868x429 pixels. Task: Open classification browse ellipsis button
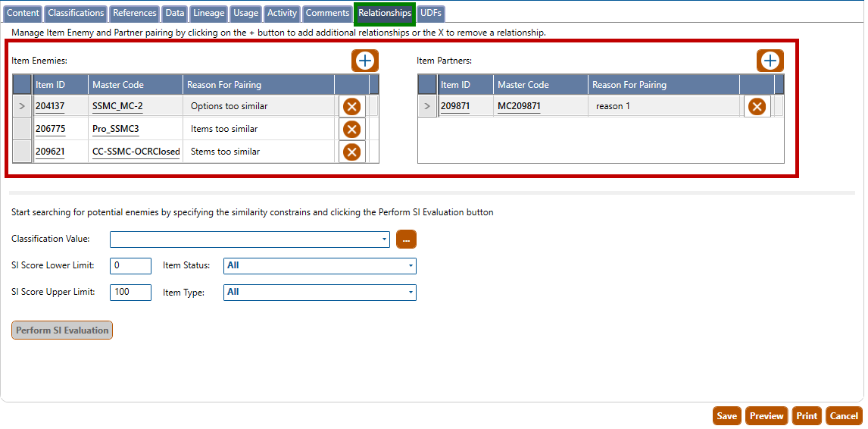(x=406, y=240)
